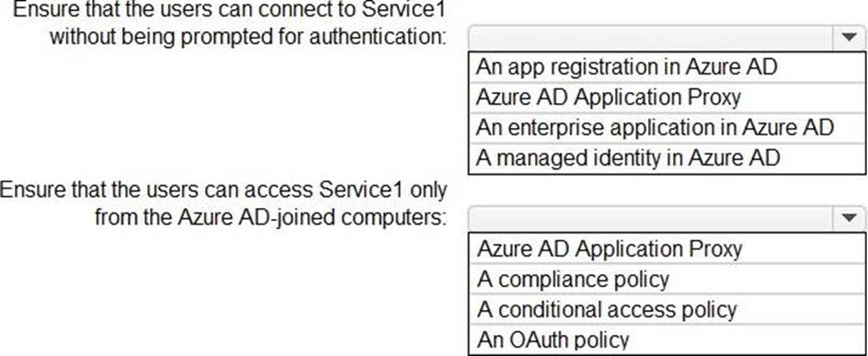Open the empty combo box for Azure AD-joined computers

pos(667,218)
